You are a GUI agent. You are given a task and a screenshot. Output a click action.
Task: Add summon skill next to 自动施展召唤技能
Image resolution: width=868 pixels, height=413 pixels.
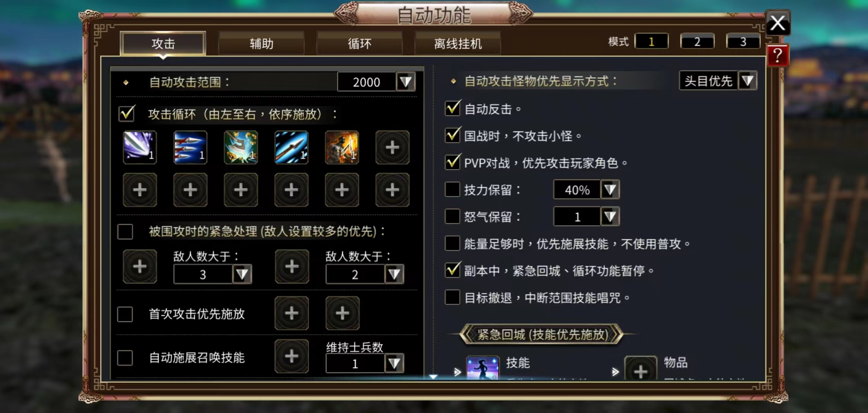point(292,356)
